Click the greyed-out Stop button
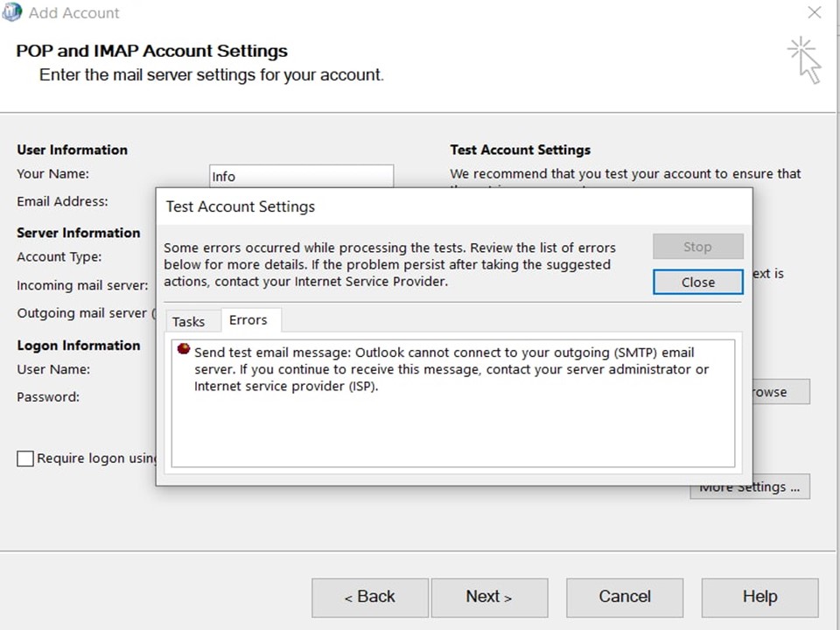 coord(697,247)
